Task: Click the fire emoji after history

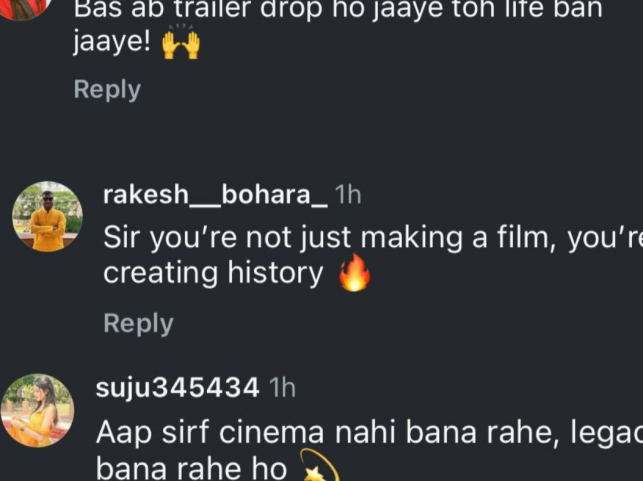Action: (354, 274)
